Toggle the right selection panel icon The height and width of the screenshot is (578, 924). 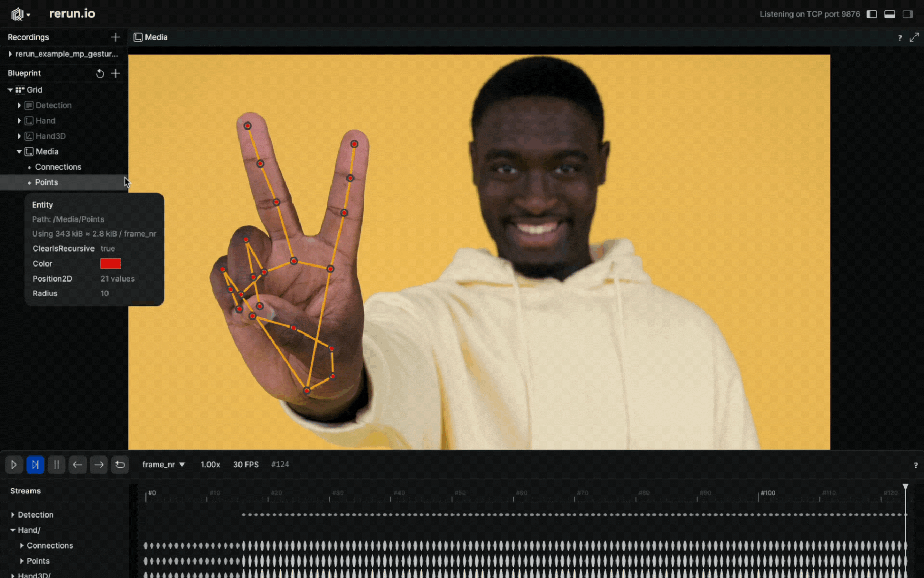click(x=908, y=14)
